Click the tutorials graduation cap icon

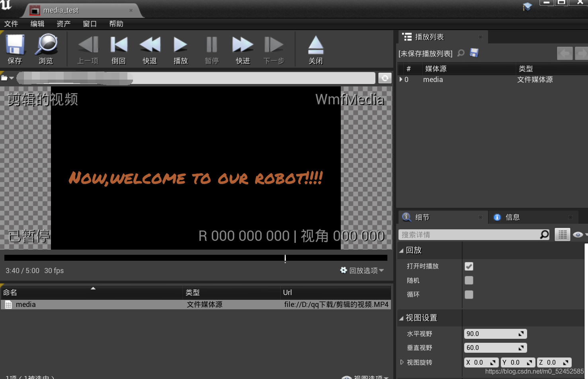click(x=527, y=7)
